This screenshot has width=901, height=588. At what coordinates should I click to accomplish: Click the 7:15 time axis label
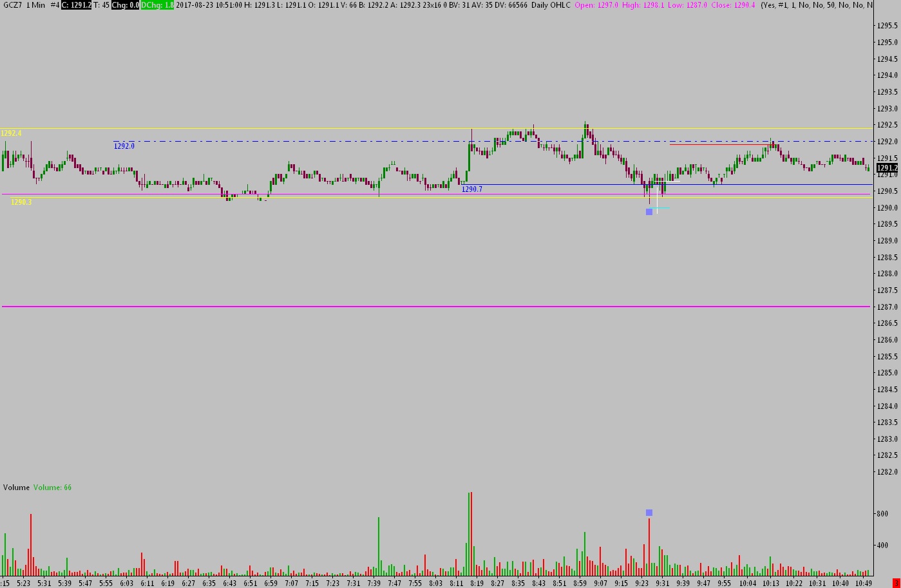coord(312,583)
